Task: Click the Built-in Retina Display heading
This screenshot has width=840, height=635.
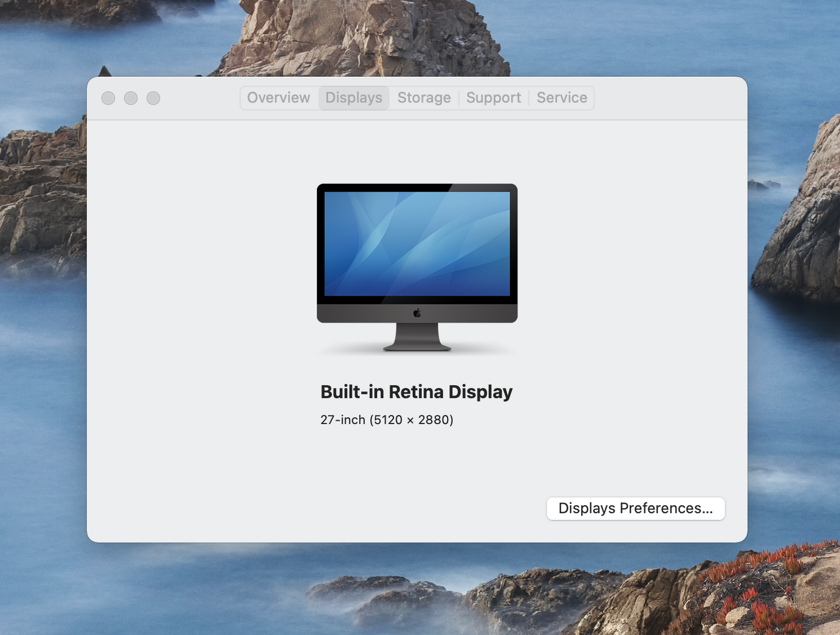Action: click(x=416, y=391)
